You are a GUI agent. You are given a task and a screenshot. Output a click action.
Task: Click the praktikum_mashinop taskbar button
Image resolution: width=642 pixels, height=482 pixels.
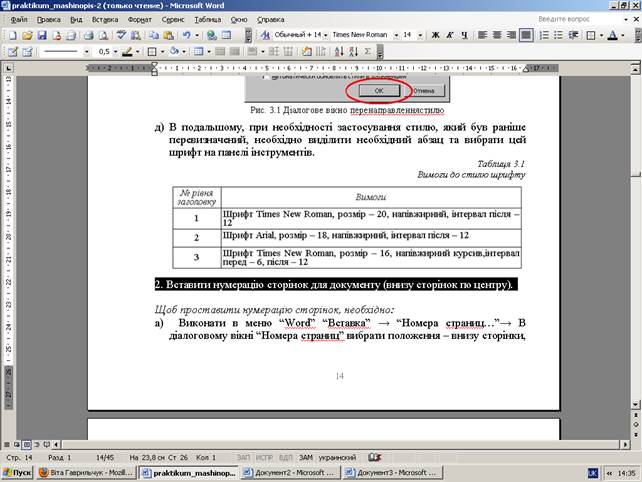[188, 473]
